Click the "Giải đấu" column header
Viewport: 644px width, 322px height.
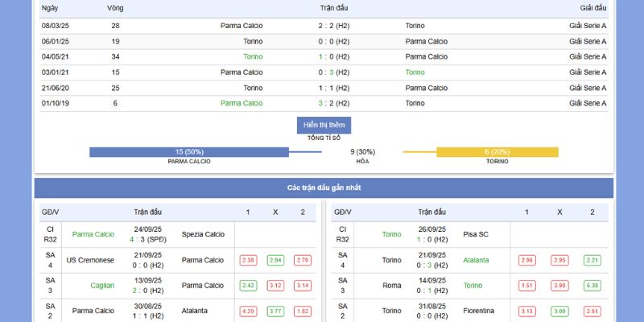pyautogui.click(x=592, y=7)
